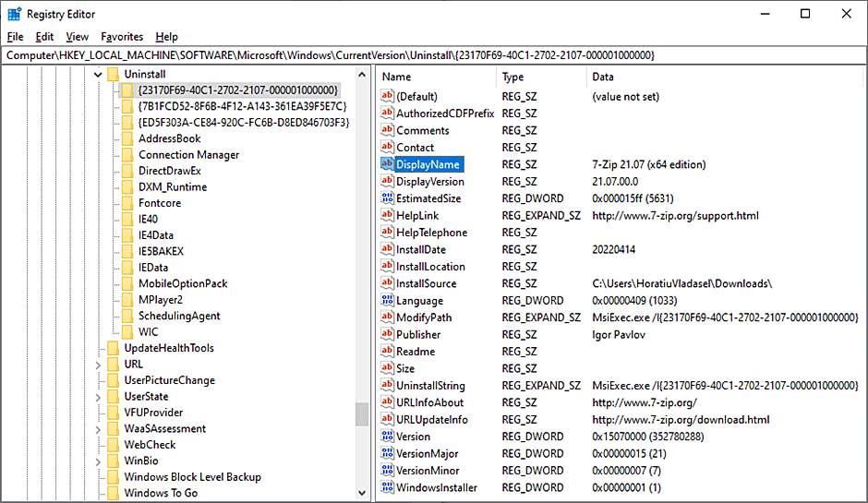Open the Favorites menu
The width and height of the screenshot is (868, 503).
[x=122, y=37]
